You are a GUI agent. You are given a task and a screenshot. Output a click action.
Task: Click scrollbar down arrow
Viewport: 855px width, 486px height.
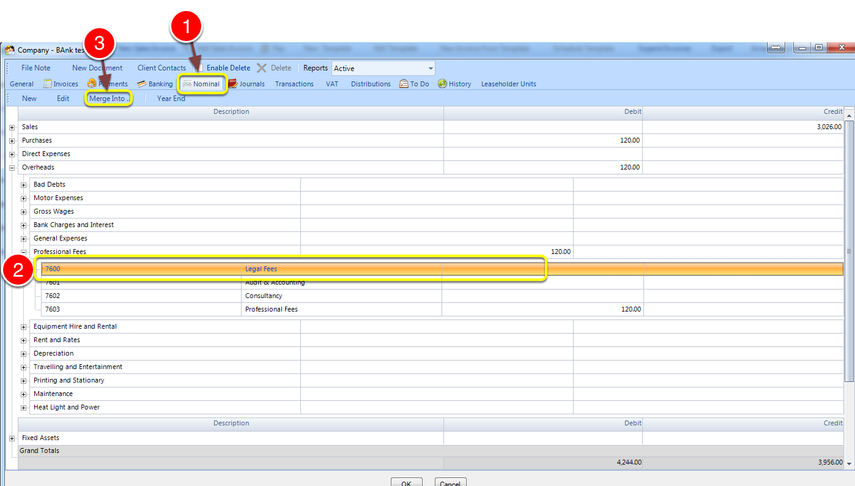click(849, 464)
